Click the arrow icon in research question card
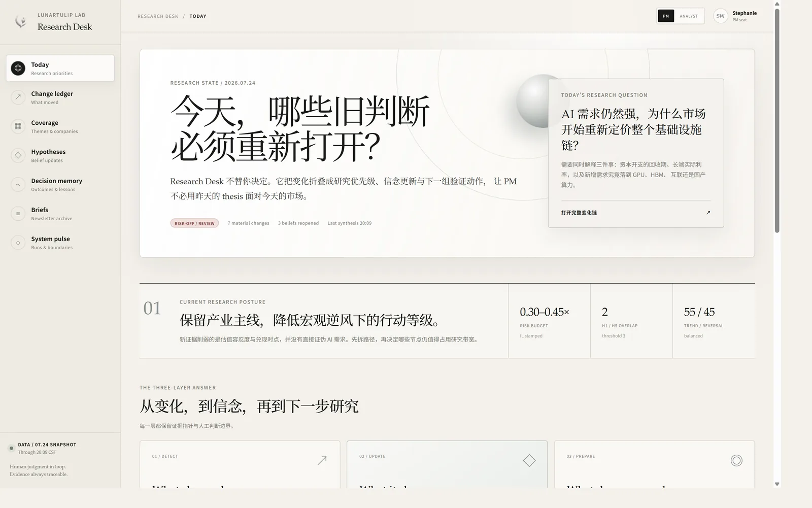The height and width of the screenshot is (508, 812). 708,213
